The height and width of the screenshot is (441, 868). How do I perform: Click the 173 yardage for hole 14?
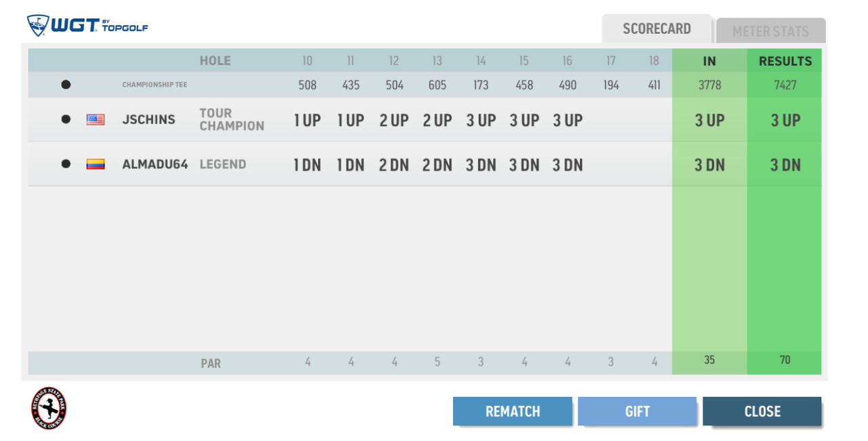481,85
